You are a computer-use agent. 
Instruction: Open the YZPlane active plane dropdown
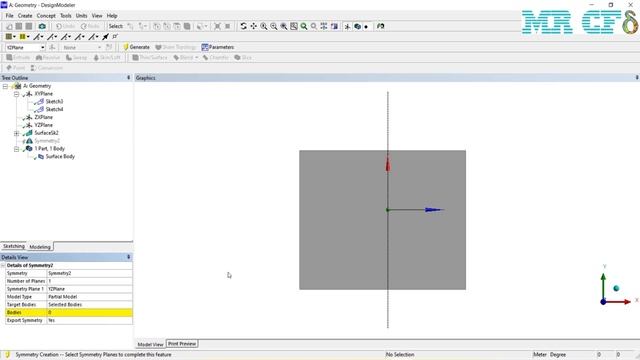pos(42,47)
